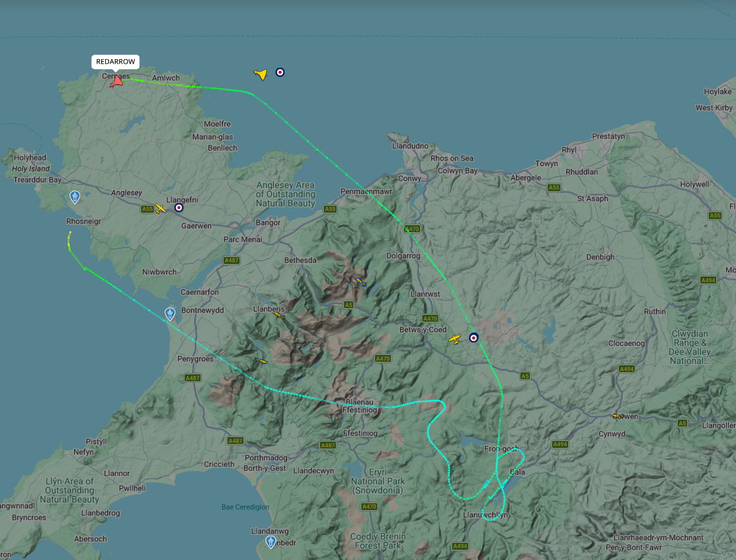The height and width of the screenshot is (560, 736).
Task: Click the Penygroes place label
Action: click(x=195, y=359)
